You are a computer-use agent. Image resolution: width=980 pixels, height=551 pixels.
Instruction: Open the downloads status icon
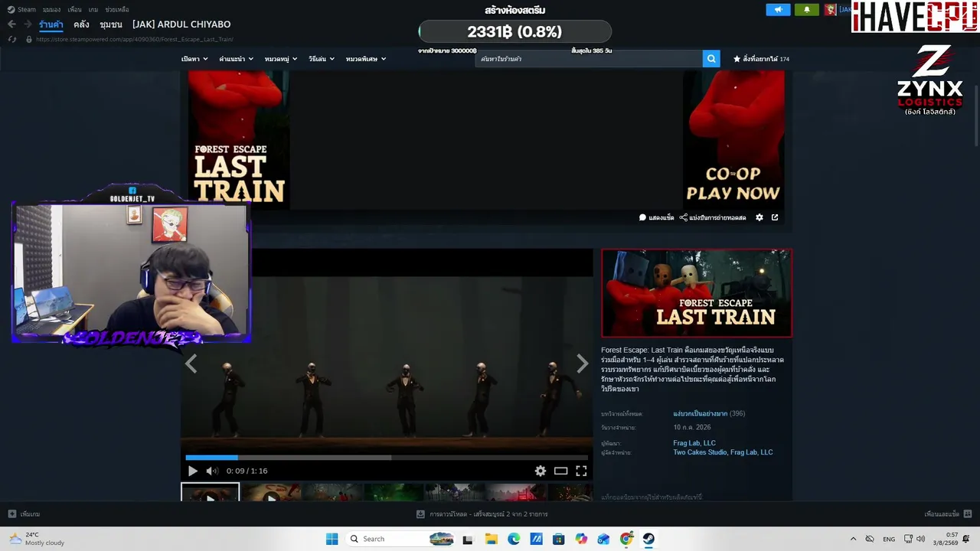[x=420, y=514]
